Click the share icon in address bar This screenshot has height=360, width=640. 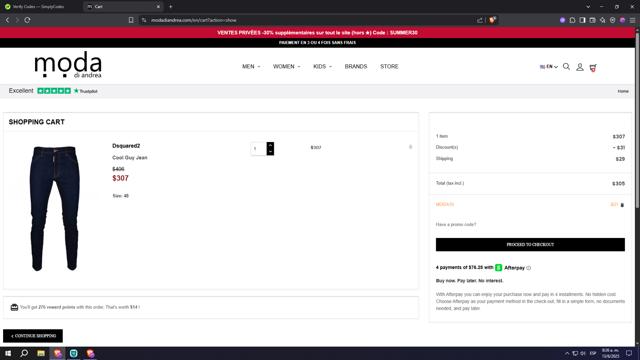pyautogui.click(x=480, y=20)
